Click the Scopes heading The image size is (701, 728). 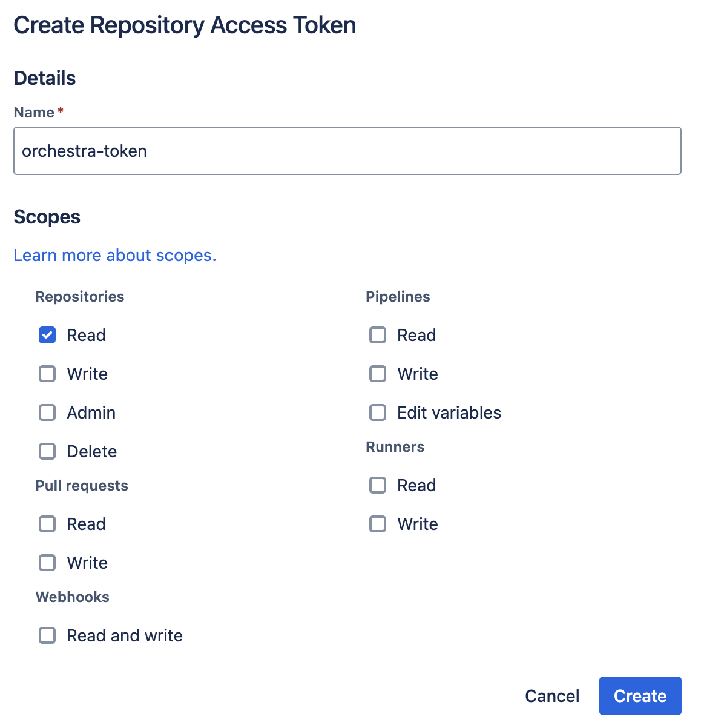click(x=47, y=216)
